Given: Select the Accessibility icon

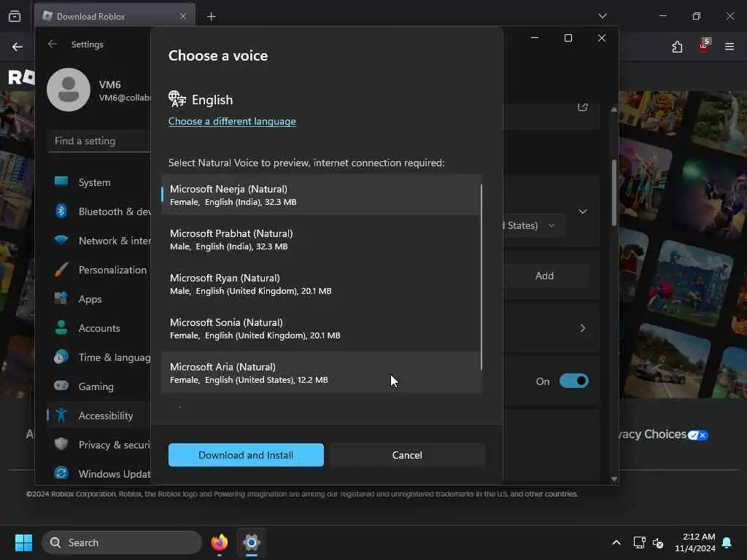Looking at the screenshot, I should tap(61, 415).
